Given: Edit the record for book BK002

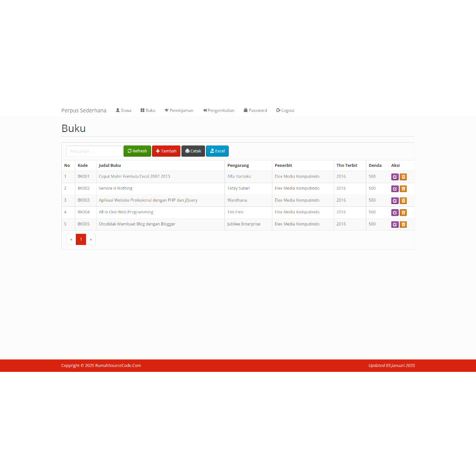Looking at the screenshot, I should coord(395,188).
